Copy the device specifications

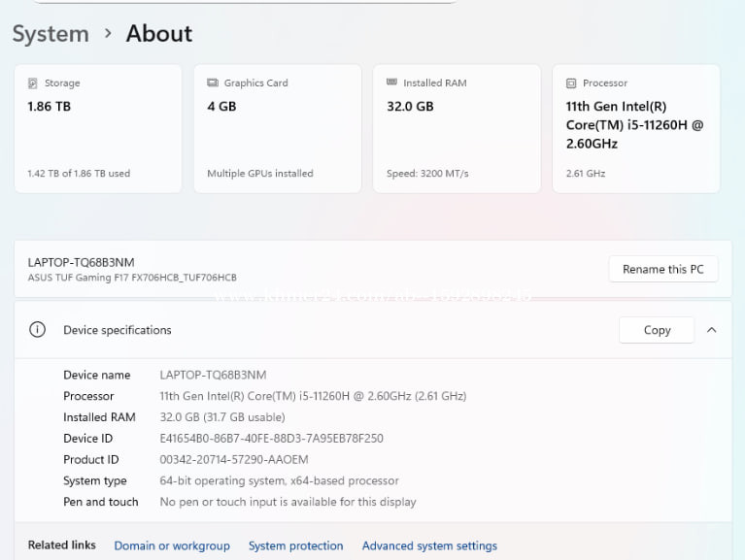tap(657, 330)
